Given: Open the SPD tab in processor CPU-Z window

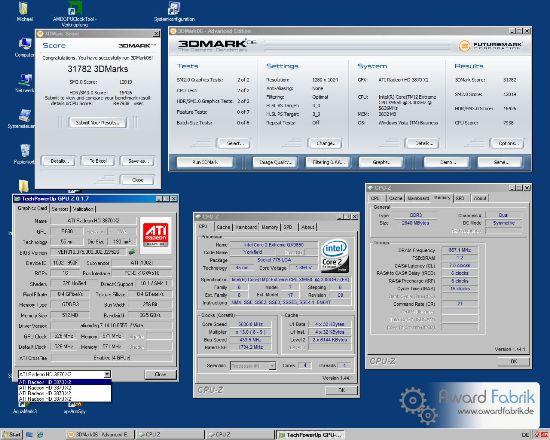Looking at the screenshot, I should (x=288, y=227).
